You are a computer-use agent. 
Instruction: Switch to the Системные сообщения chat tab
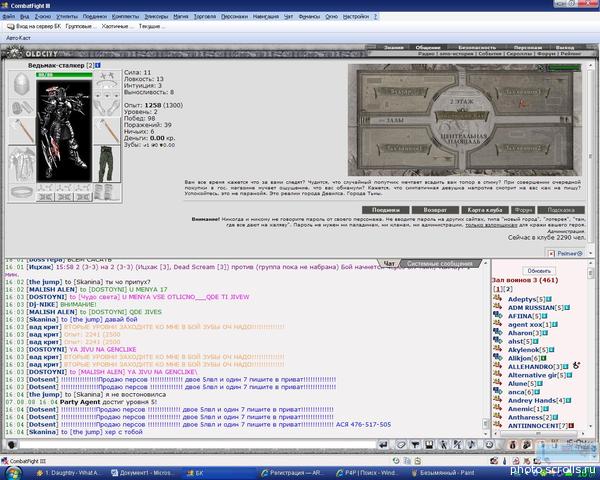(x=440, y=264)
